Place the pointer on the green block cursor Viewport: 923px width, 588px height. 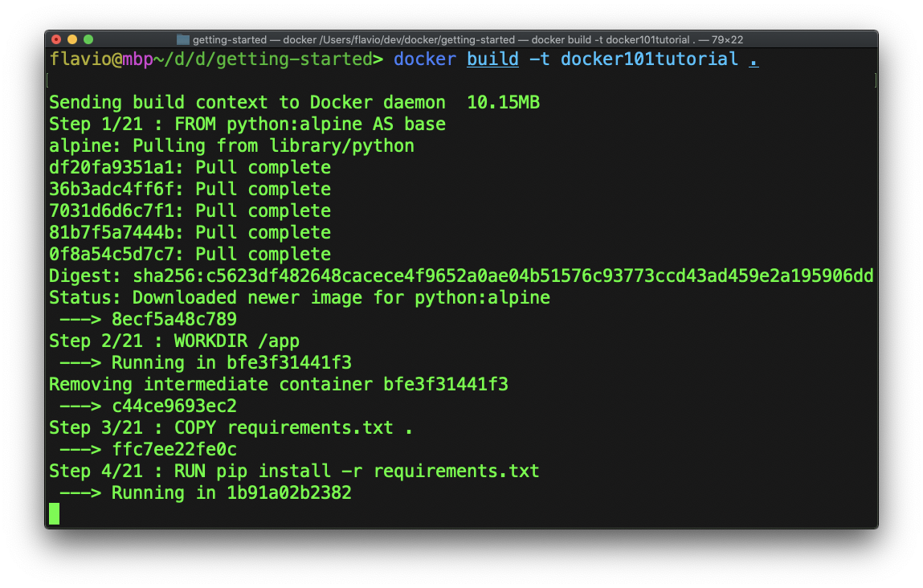[55, 513]
